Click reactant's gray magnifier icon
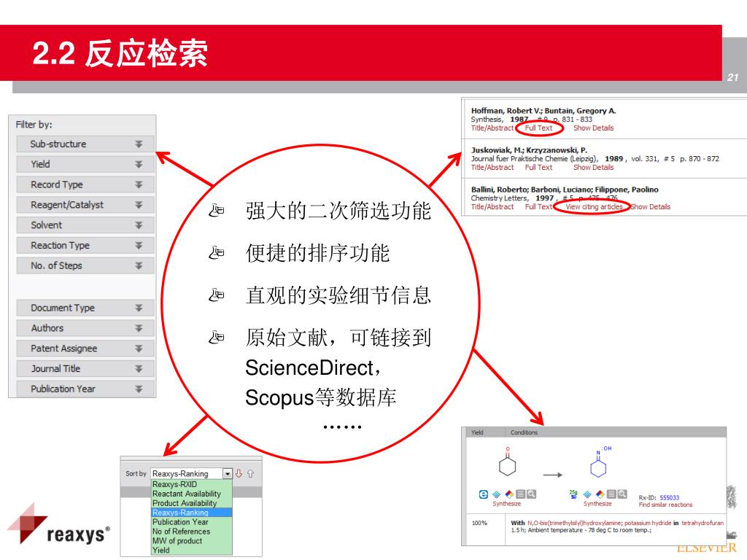The image size is (747, 560). [x=531, y=494]
